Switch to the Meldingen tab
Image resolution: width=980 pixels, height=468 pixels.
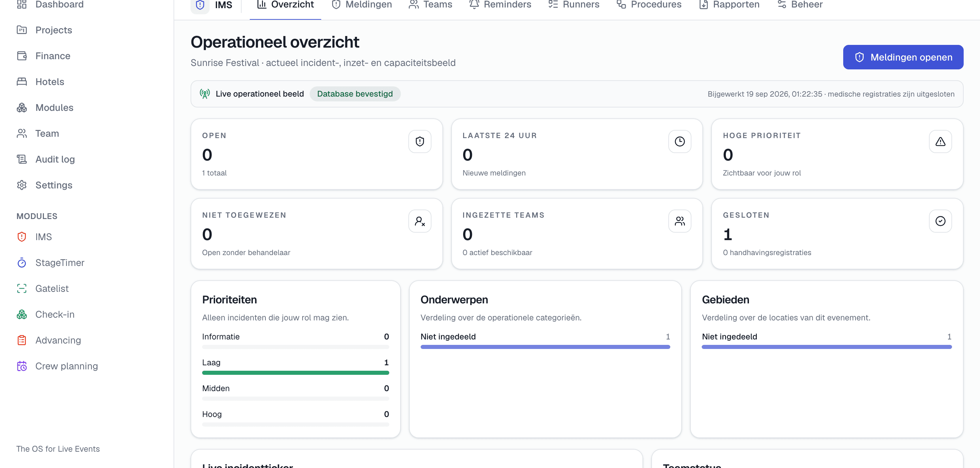[x=361, y=5]
